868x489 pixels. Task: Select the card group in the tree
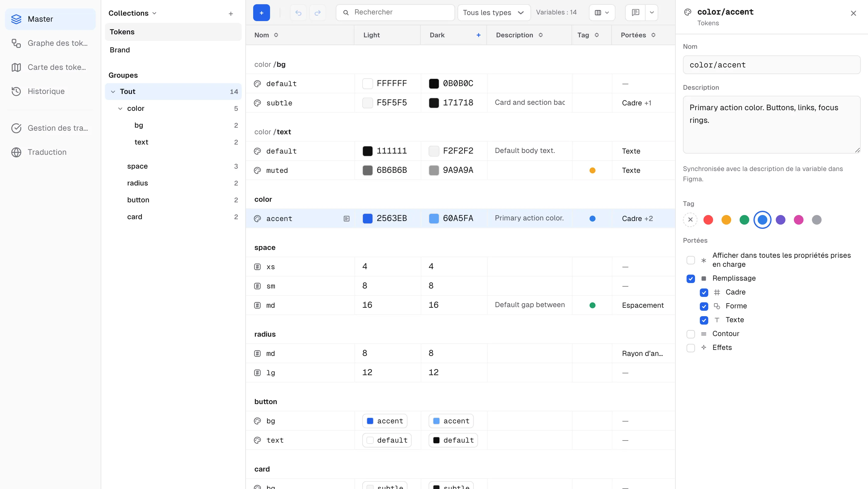coord(173,217)
